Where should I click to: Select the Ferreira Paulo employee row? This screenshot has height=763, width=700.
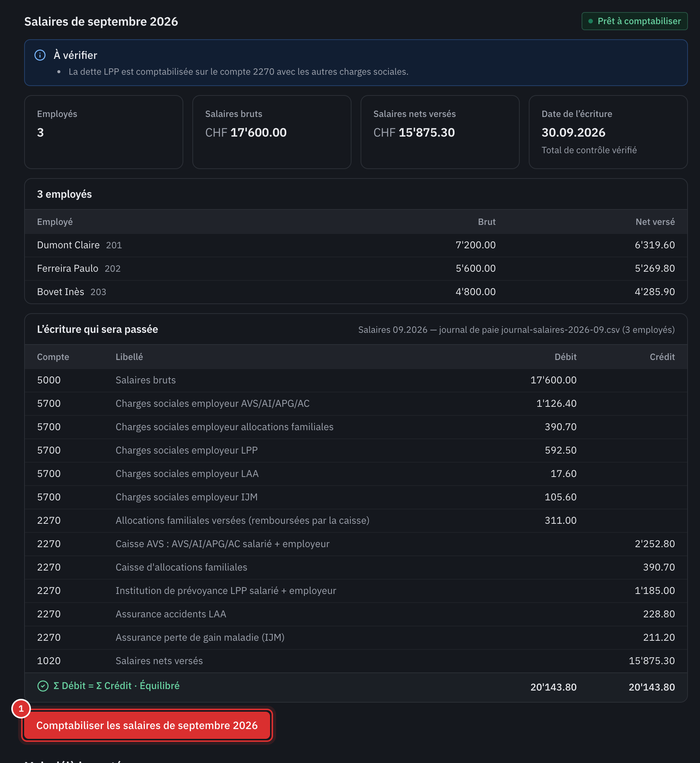click(x=356, y=269)
